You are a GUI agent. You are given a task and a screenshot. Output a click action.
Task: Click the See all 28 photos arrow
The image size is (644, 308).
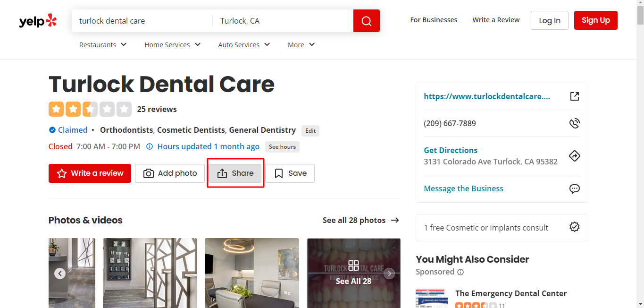(395, 220)
